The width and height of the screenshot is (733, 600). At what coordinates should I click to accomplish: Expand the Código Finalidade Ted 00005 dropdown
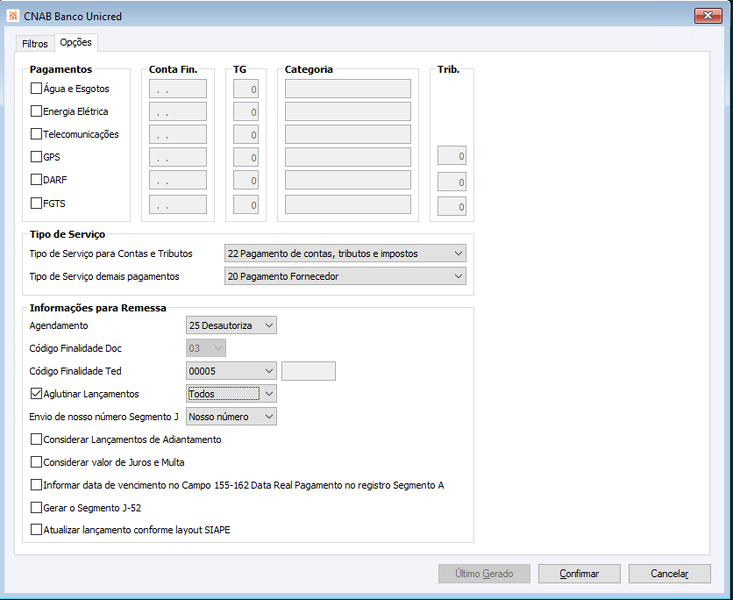coord(231,371)
